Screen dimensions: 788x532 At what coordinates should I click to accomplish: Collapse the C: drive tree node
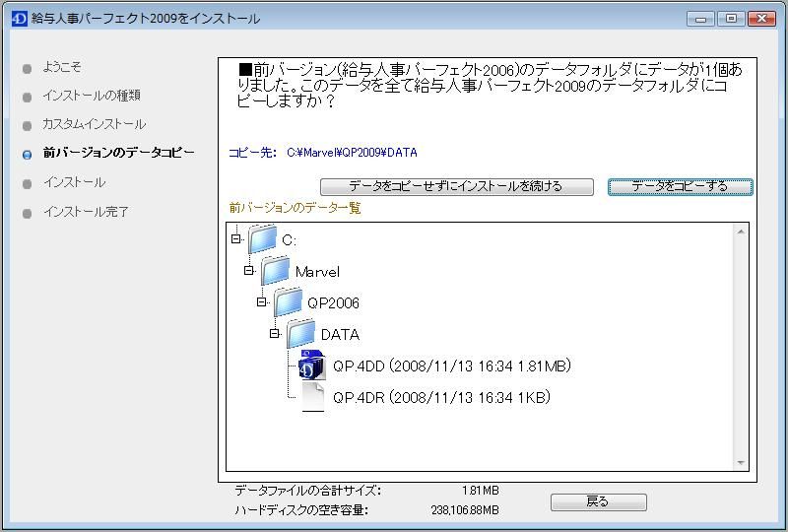click(x=236, y=238)
